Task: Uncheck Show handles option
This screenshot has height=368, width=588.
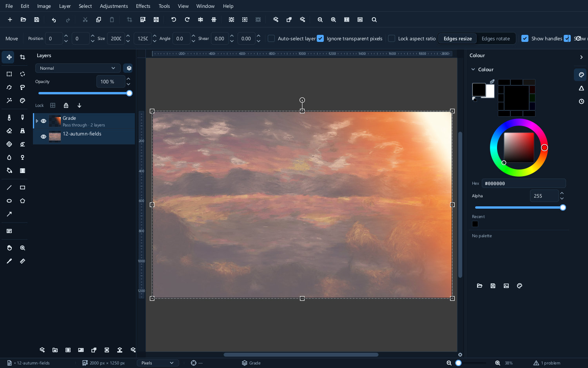Action: coord(525,38)
